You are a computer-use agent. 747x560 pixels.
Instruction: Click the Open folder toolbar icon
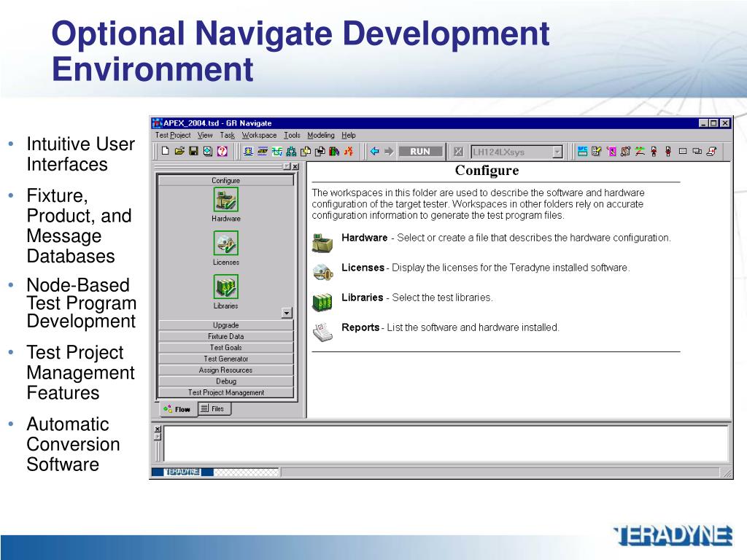[179, 152]
